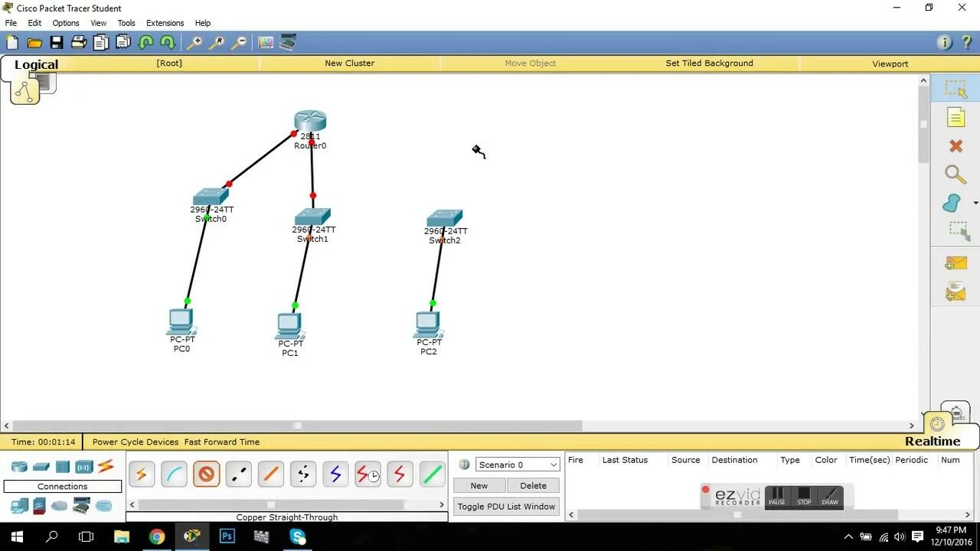Reset zoom with the R magnifier

(217, 43)
